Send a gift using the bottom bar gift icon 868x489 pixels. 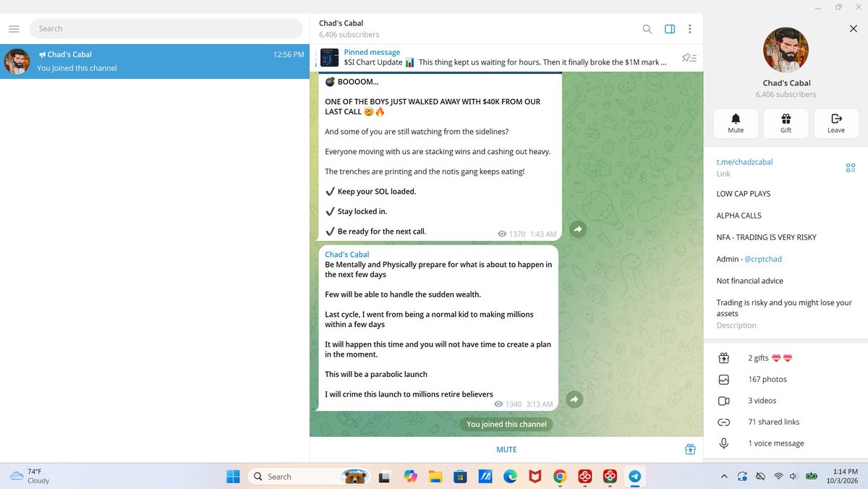(x=690, y=449)
